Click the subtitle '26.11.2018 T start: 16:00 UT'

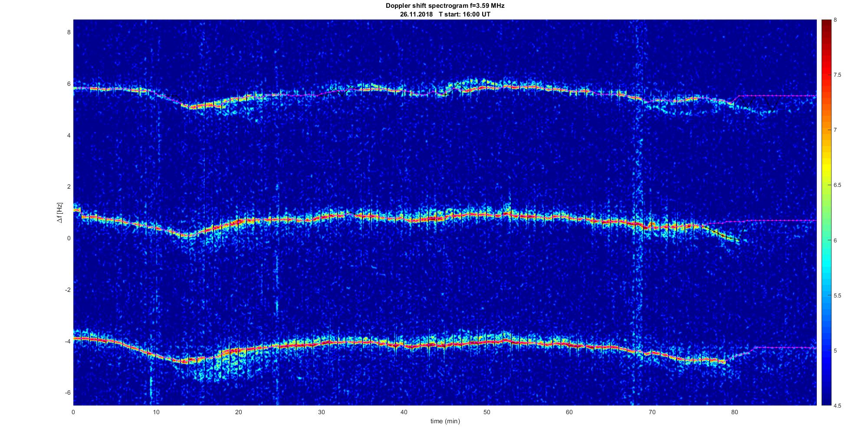coord(445,14)
